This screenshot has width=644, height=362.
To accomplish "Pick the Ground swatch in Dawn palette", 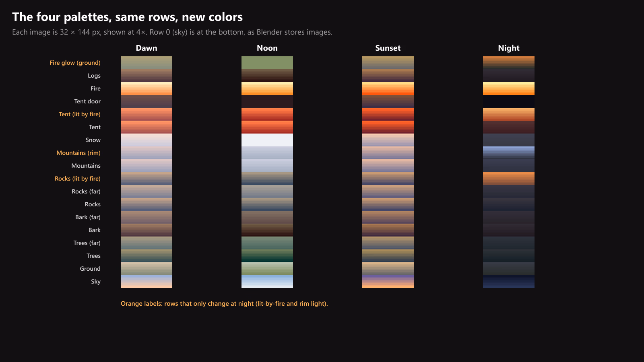I will tap(147, 269).
